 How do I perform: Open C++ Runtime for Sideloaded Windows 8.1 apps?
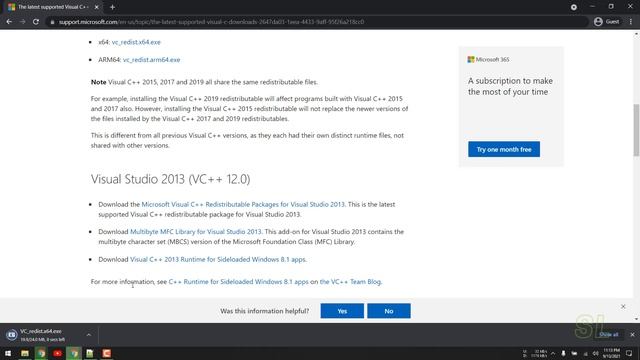tap(238, 282)
